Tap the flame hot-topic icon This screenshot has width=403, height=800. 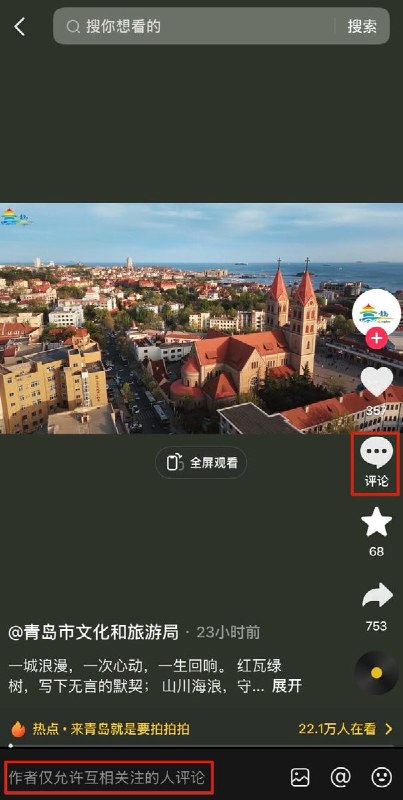tap(18, 729)
